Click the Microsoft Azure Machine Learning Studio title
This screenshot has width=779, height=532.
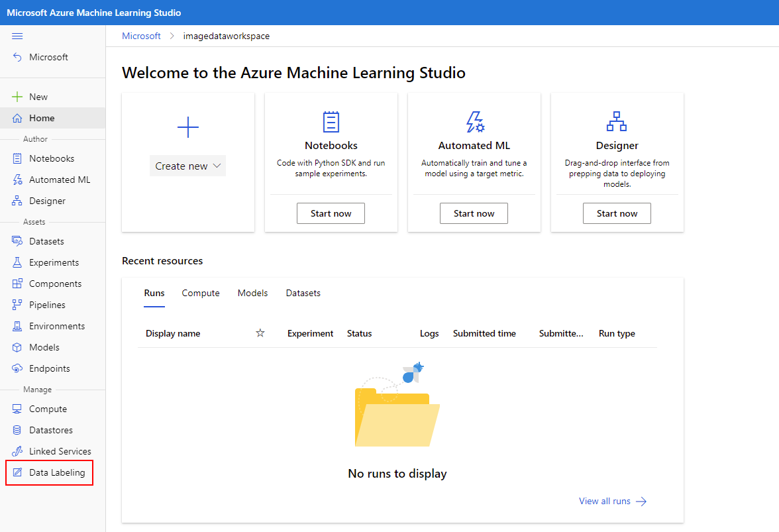(x=94, y=13)
